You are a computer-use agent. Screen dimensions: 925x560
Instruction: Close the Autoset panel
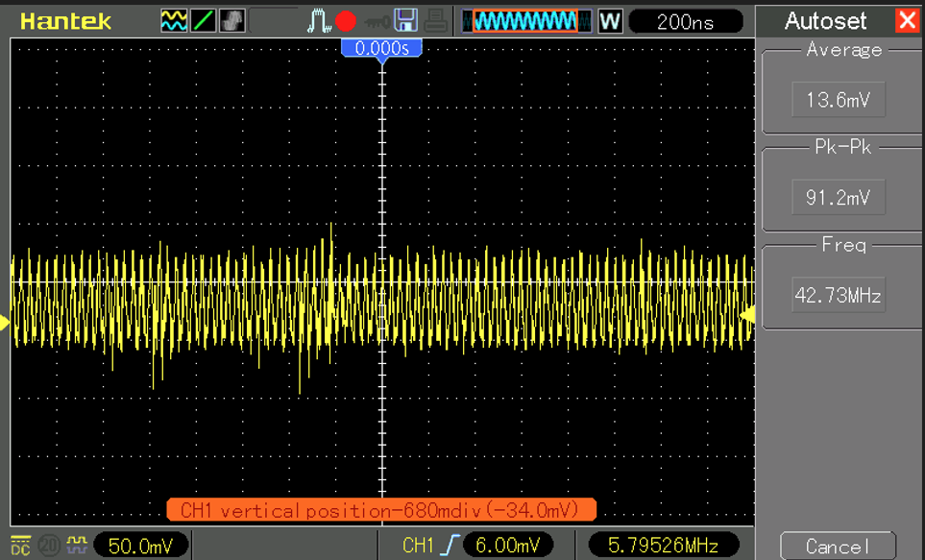tap(906, 20)
